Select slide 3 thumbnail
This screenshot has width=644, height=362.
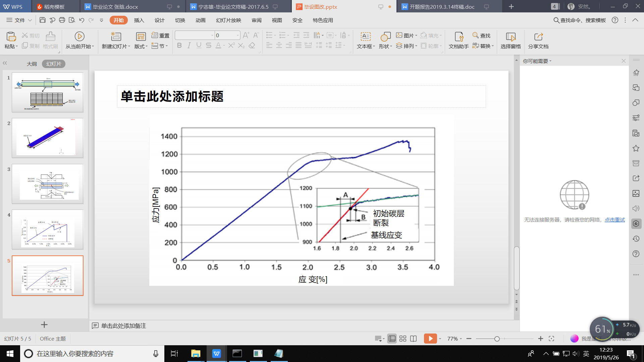point(47,184)
